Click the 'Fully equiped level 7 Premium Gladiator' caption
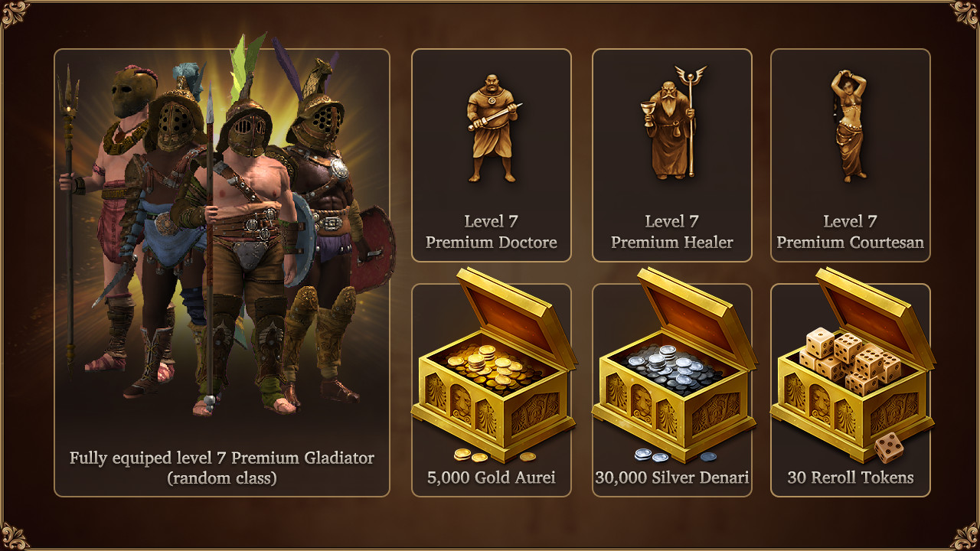This screenshot has width=980, height=551. [222, 458]
